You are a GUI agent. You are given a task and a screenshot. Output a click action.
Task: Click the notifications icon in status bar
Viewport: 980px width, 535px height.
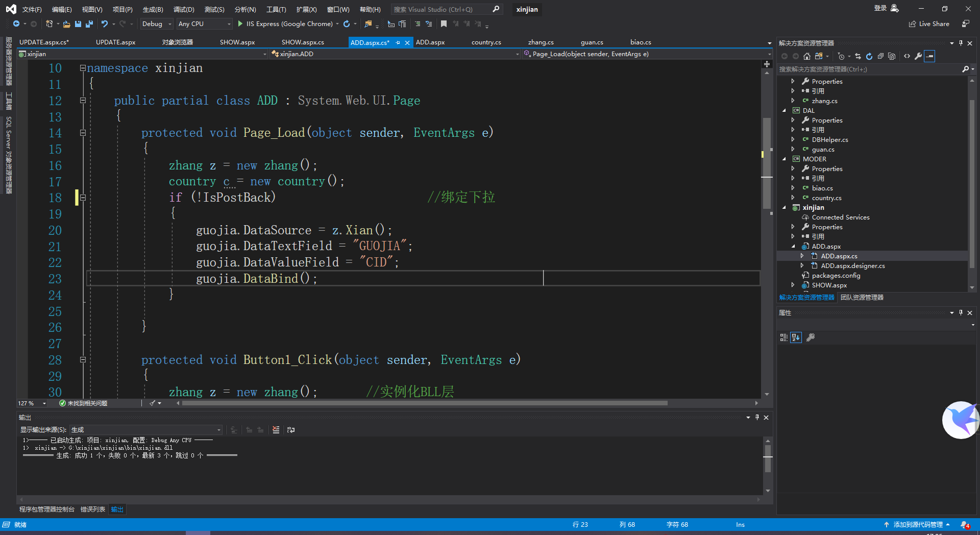[965, 525]
